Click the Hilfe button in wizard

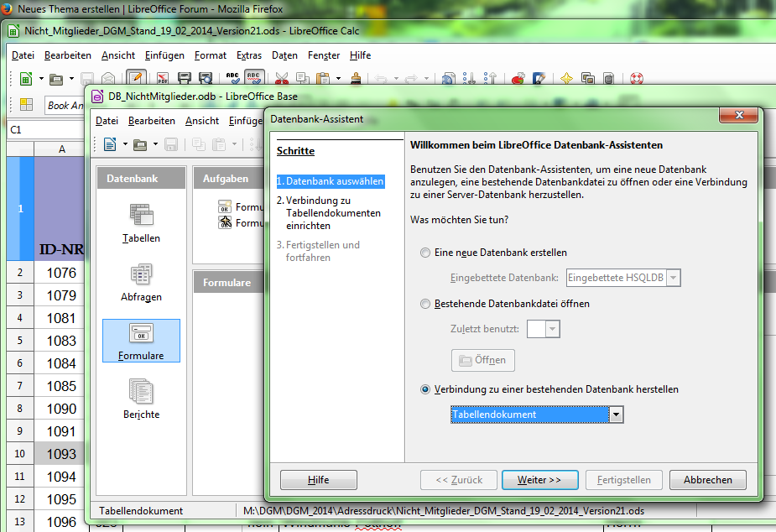pyautogui.click(x=318, y=480)
